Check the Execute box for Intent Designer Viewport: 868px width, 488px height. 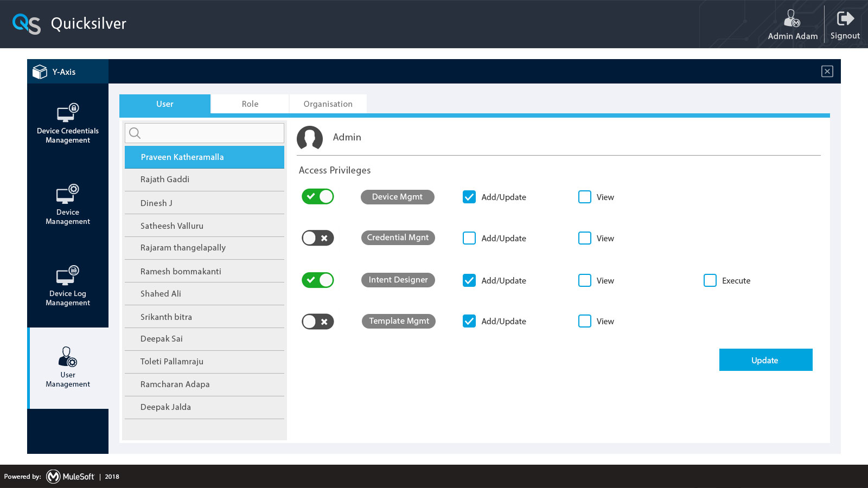710,280
